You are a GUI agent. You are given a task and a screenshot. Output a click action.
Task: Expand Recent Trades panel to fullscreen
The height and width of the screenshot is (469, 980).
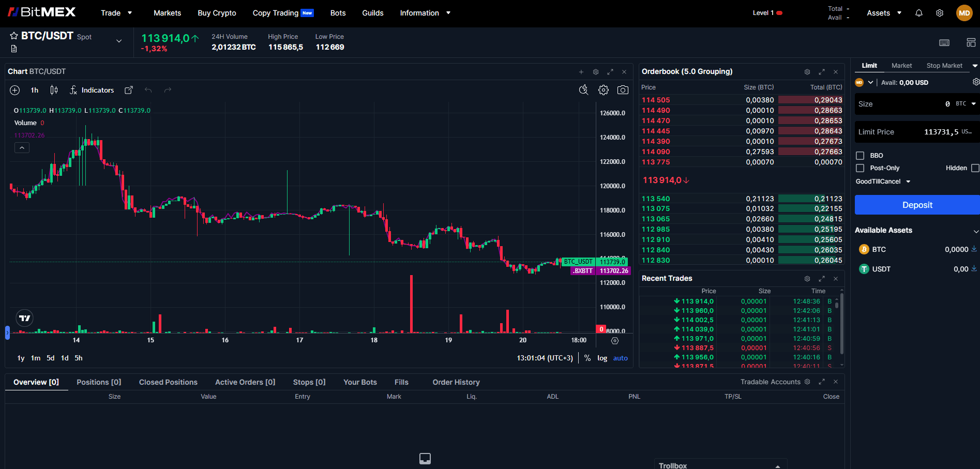(822, 279)
